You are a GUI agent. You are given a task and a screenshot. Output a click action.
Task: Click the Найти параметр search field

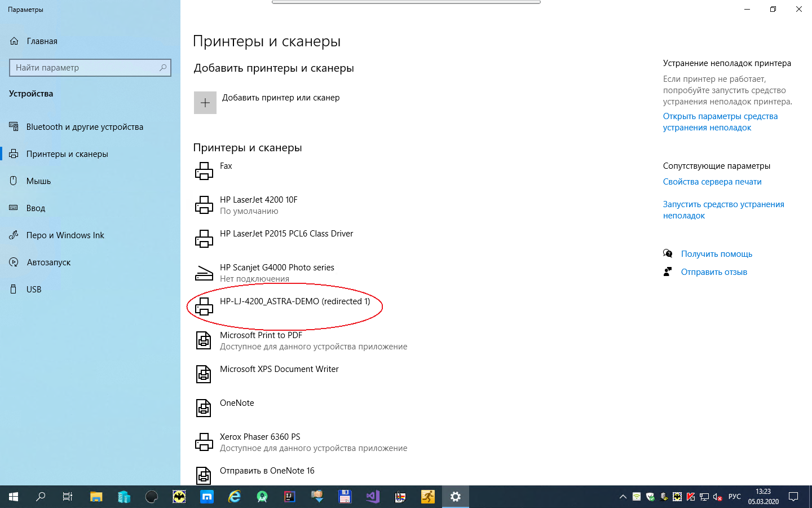[x=90, y=68]
